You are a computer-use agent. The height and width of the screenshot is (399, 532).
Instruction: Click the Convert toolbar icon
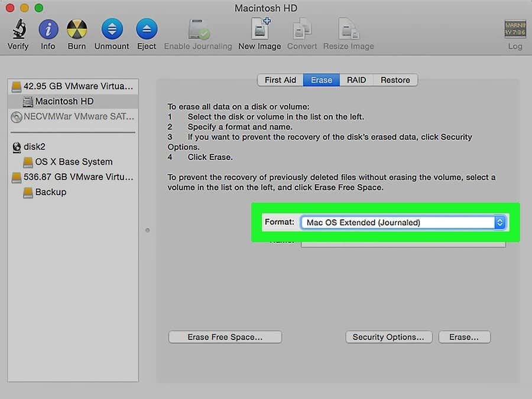[x=302, y=29]
